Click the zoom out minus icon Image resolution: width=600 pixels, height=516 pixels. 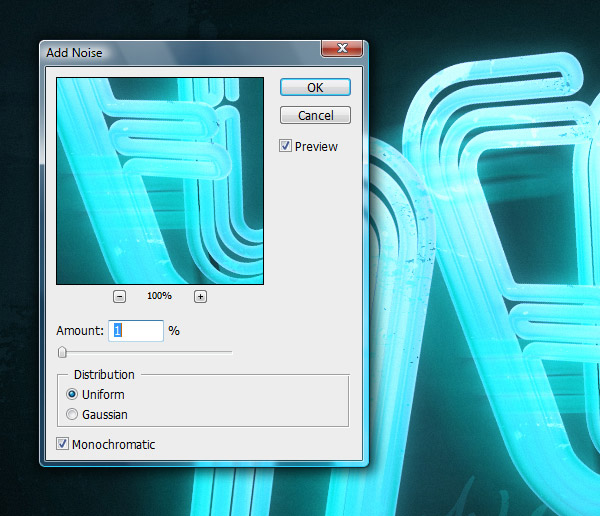pos(119,296)
